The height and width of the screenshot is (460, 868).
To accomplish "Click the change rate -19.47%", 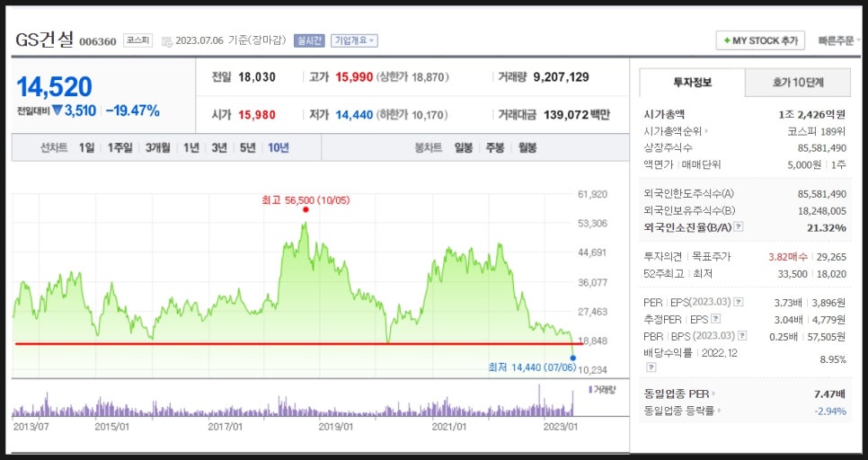I will click(133, 111).
